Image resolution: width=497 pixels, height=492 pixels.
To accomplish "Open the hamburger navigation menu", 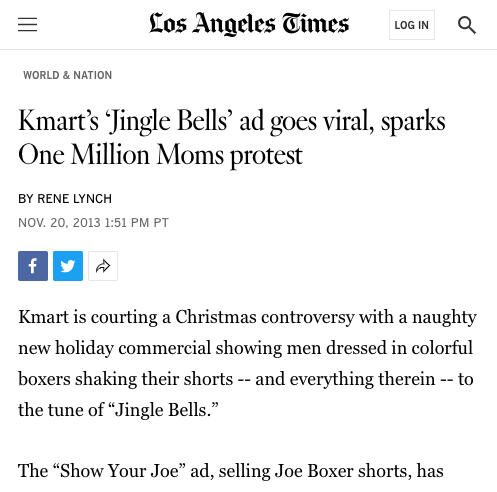I will tap(28, 25).
